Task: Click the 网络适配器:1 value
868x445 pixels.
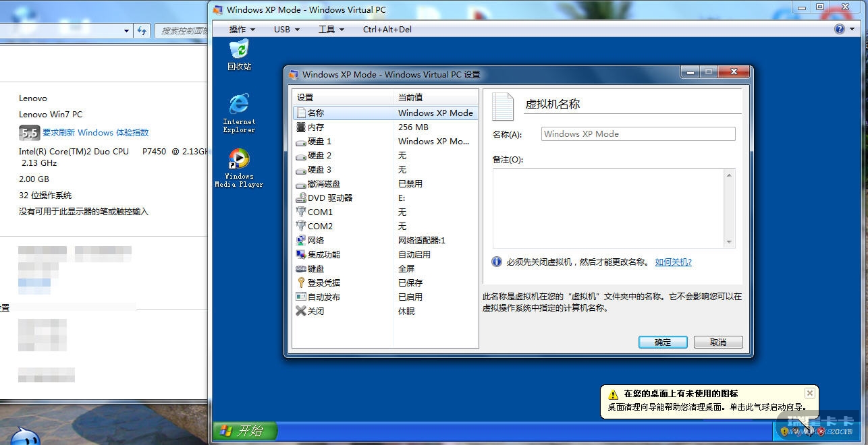Action: click(422, 241)
